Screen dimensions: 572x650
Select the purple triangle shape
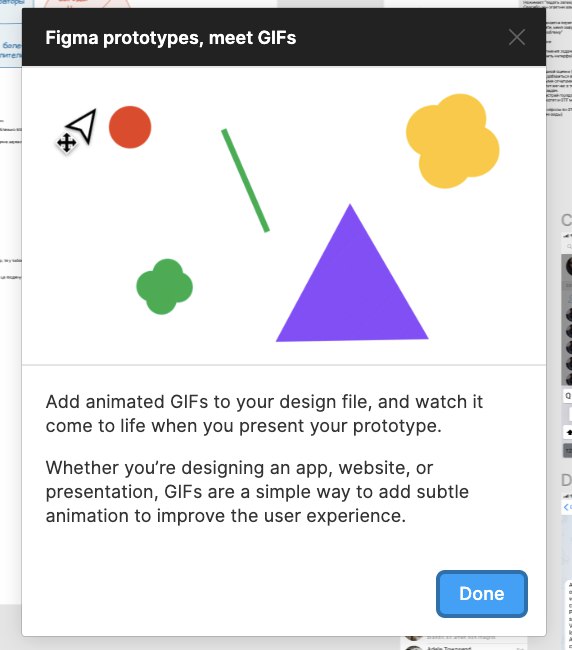[352, 273]
